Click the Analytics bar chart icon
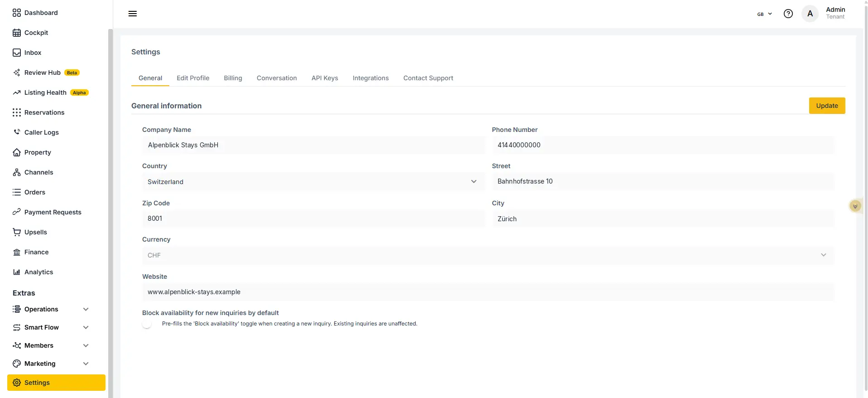 17,272
